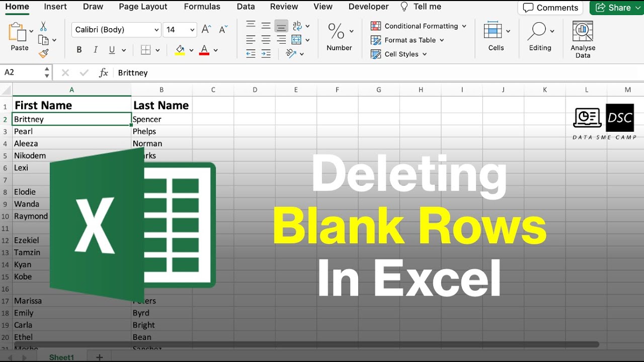The height and width of the screenshot is (362, 644).
Task: Open the Review tab
Action: (x=284, y=7)
